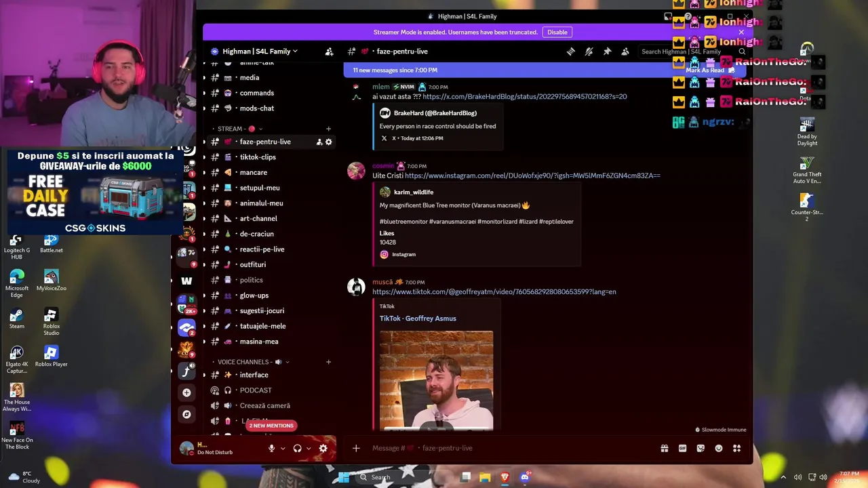Open User Settings gear in user panel
Viewport: 868px width, 488px height.
[x=323, y=448]
